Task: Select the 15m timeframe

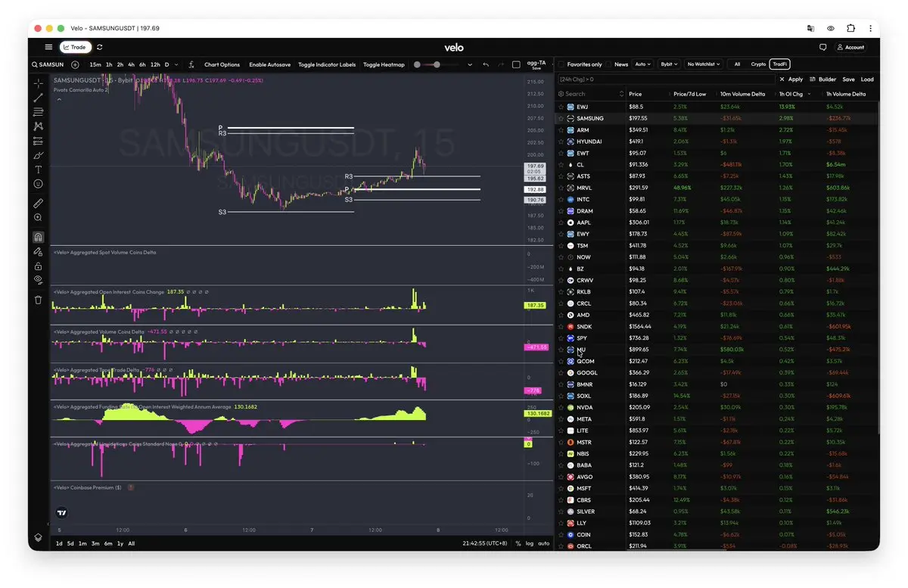Action: [95, 64]
